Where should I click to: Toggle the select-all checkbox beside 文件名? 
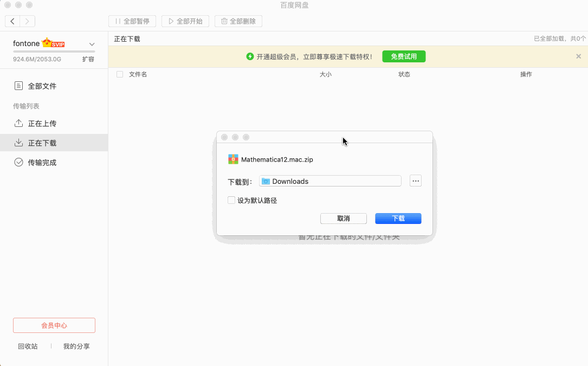(120, 74)
